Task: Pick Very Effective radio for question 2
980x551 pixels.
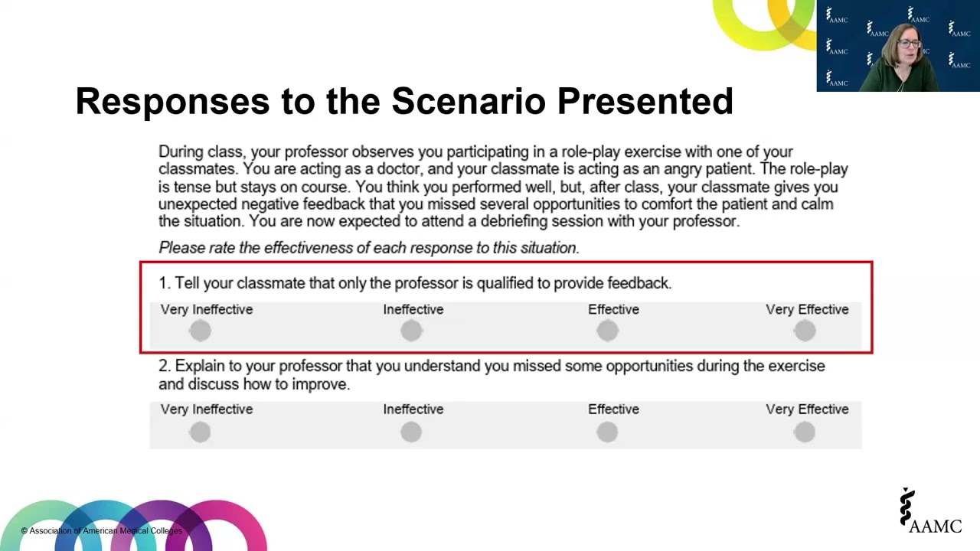Action: click(805, 432)
